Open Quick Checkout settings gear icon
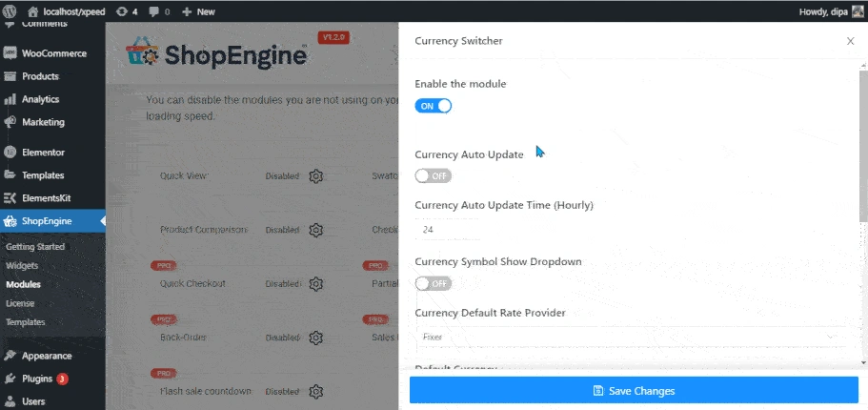This screenshot has width=868, height=410. pos(316,284)
